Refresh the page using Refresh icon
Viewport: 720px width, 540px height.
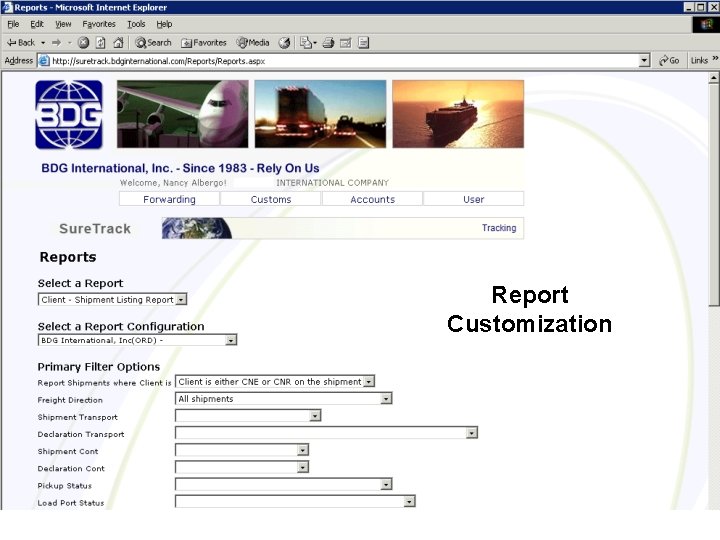click(101, 43)
